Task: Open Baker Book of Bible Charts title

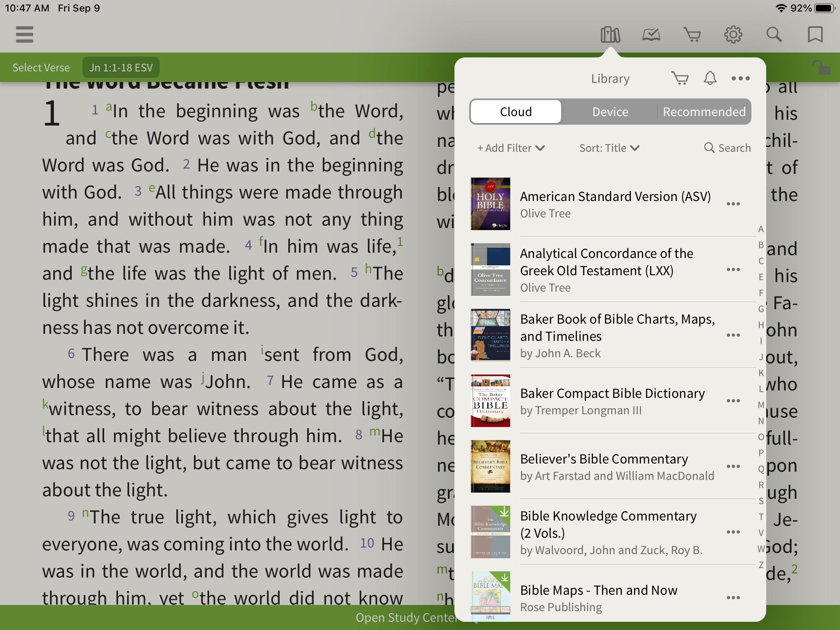Action: [618, 328]
